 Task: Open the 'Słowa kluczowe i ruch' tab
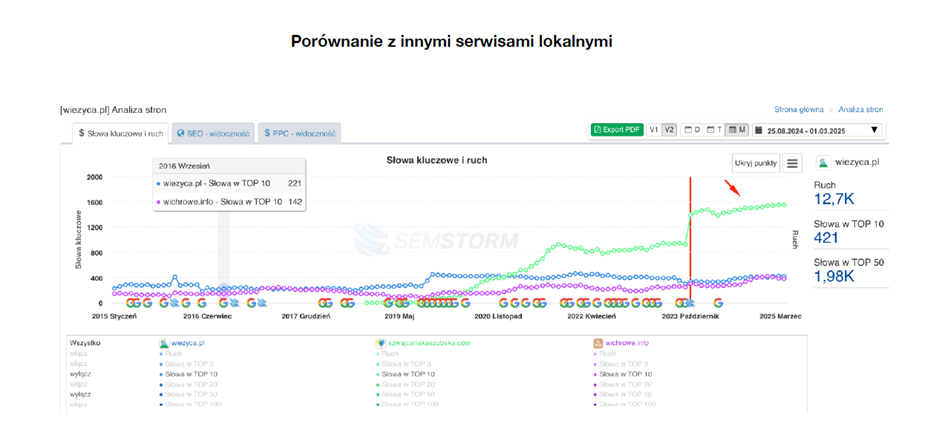(121, 134)
